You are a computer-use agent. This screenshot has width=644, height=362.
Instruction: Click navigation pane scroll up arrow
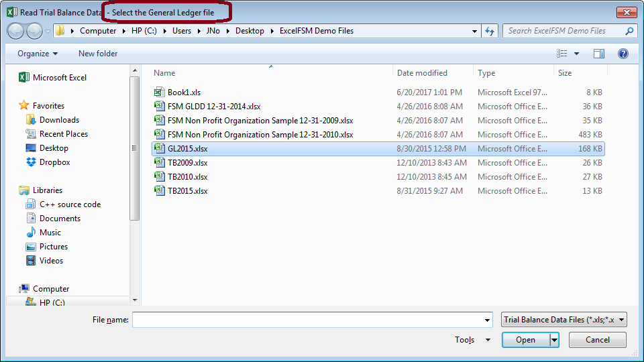135,71
